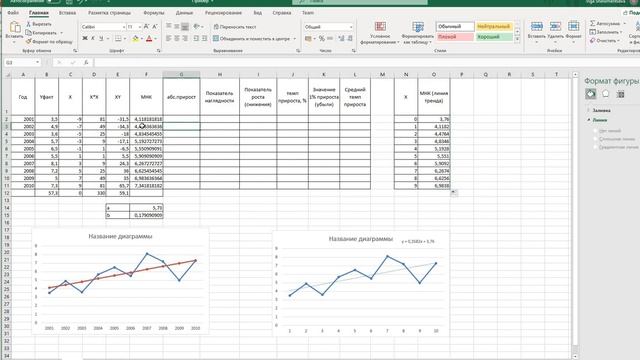The image size is (640, 360).
Task: Open Условное форматирование menu
Action: (x=380, y=33)
